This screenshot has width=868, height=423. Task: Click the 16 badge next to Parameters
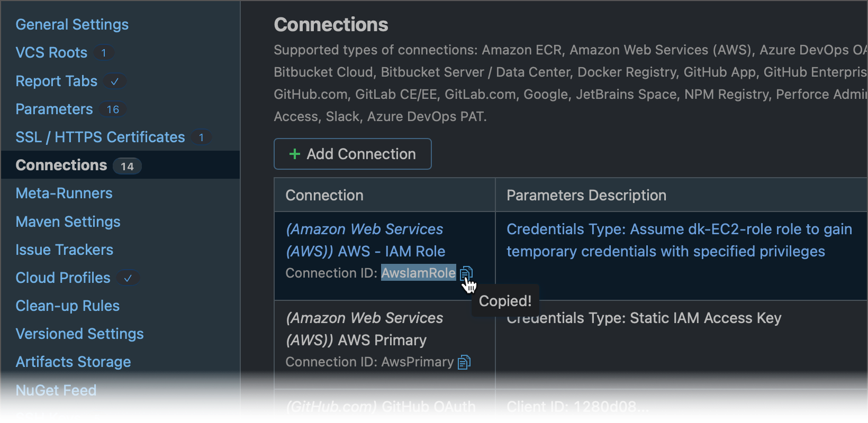pos(113,109)
